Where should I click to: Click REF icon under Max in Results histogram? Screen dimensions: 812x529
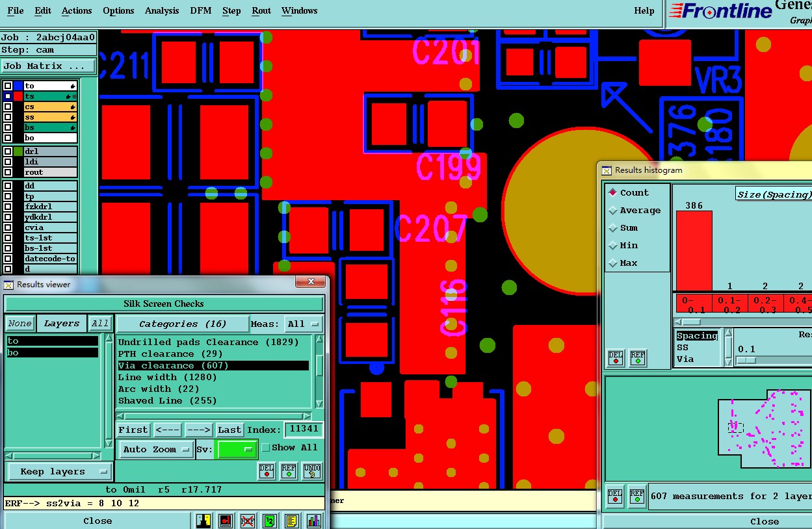pos(638,358)
